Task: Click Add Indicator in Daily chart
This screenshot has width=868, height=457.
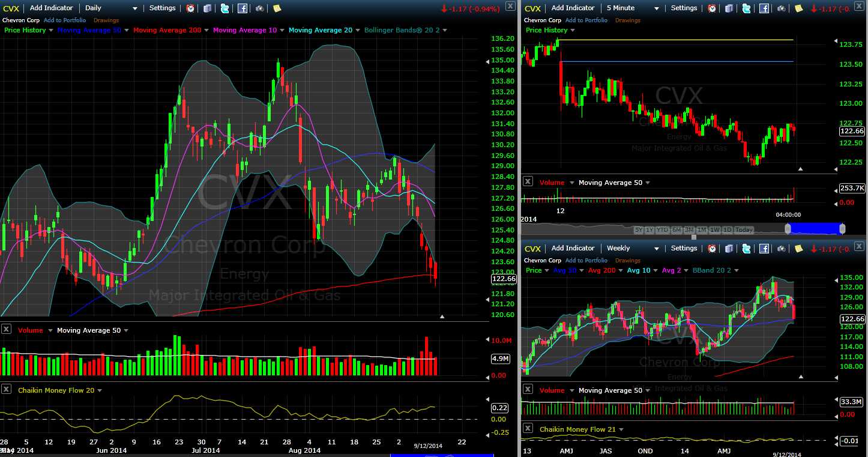Action: [x=52, y=8]
